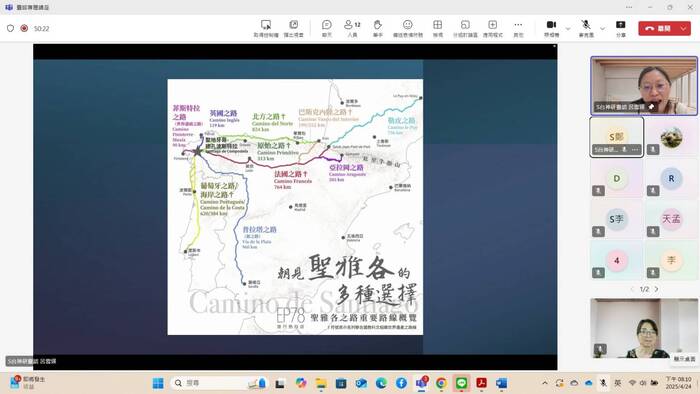
Task: Show the People list with 12 participants
Action: click(352, 28)
